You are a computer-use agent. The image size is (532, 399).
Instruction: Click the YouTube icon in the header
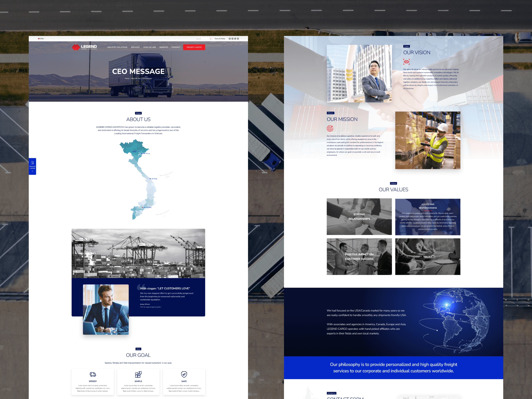(x=238, y=39)
